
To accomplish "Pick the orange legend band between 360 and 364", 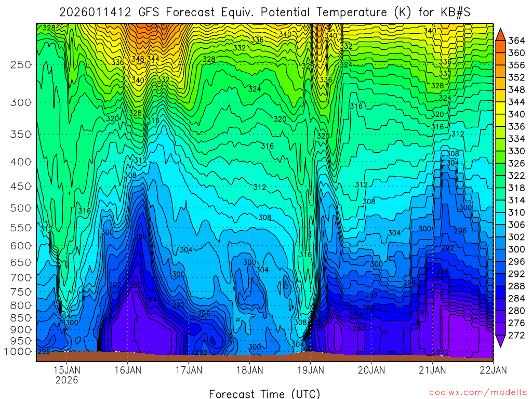I will pyautogui.click(x=500, y=47).
